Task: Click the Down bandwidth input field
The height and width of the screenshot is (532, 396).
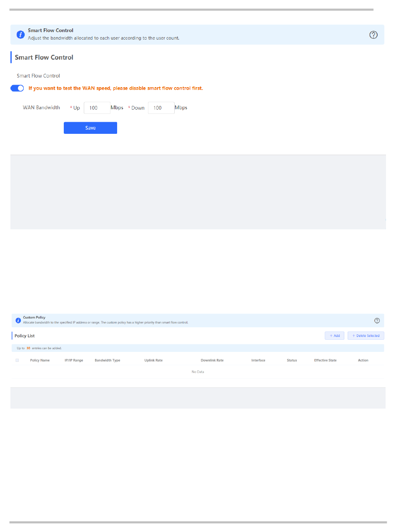Action: click(161, 108)
